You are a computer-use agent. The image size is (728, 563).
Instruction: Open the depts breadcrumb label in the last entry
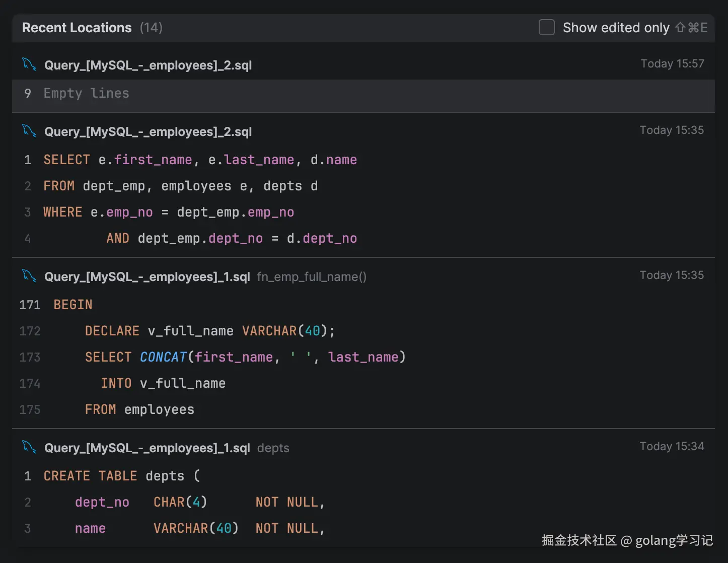coord(273,448)
